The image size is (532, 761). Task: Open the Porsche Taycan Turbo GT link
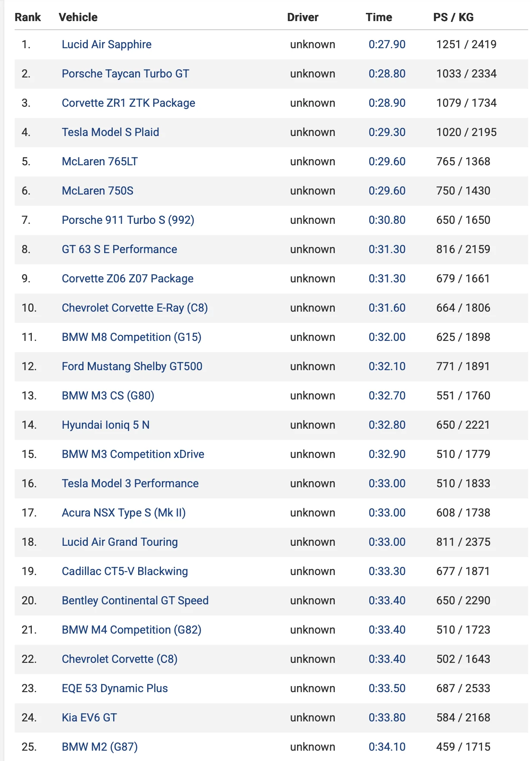click(x=125, y=74)
